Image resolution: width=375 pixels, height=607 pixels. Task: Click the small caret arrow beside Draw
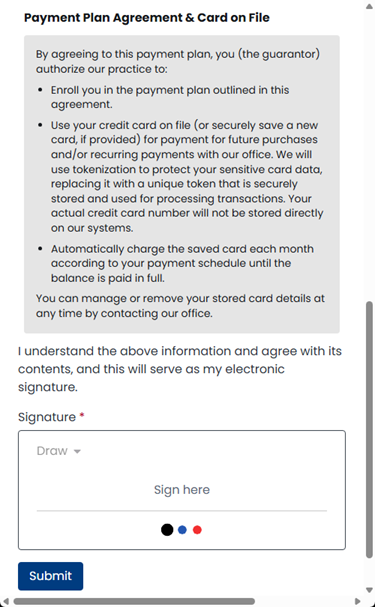click(77, 451)
